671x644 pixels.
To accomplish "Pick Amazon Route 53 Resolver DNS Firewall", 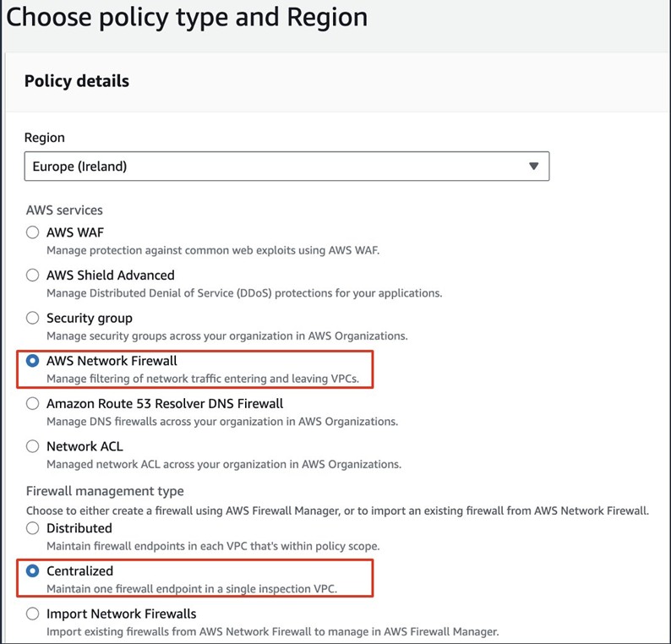I will [x=33, y=403].
